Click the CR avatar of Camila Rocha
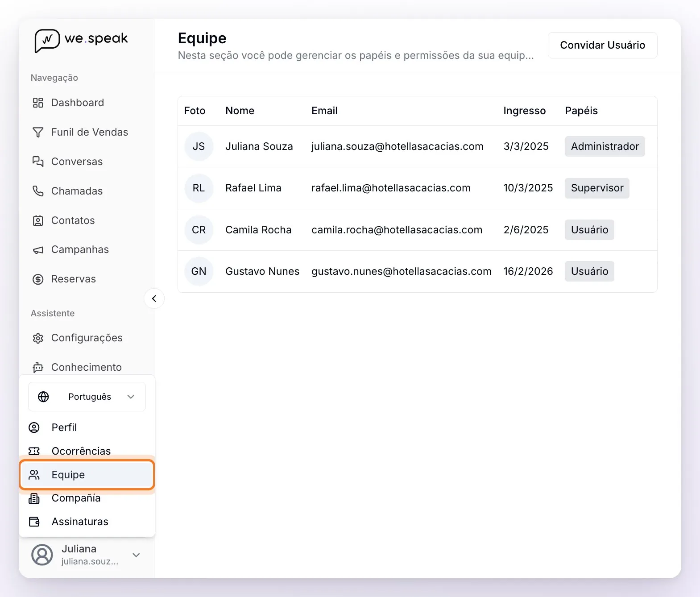700x597 pixels. [x=199, y=230]
